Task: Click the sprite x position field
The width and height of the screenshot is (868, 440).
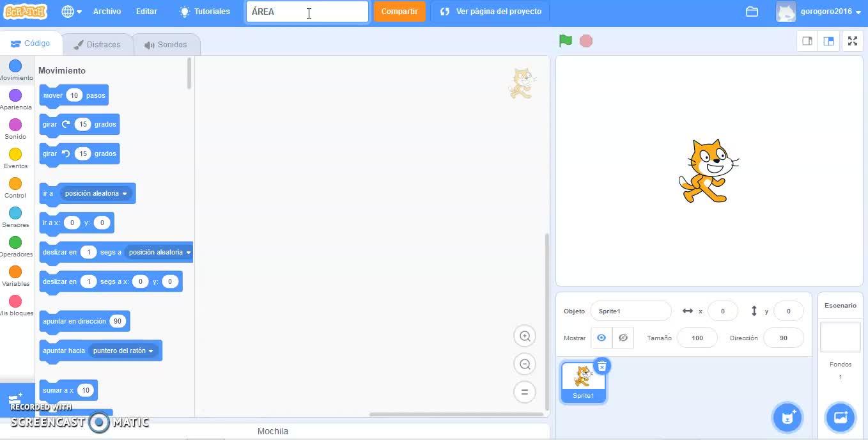Action: tap(723, 311)
